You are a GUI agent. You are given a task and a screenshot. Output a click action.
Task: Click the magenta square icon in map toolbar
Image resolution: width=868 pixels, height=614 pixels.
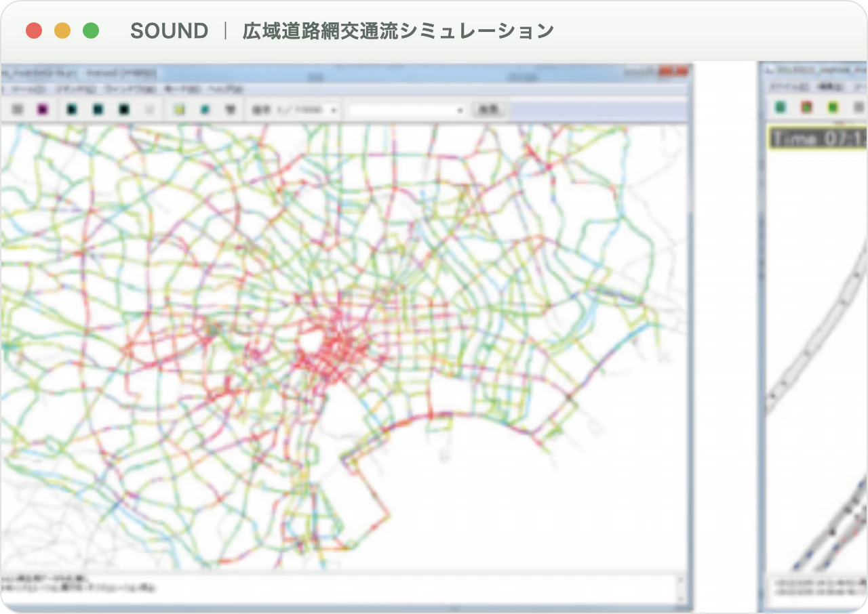pos(43,109)
